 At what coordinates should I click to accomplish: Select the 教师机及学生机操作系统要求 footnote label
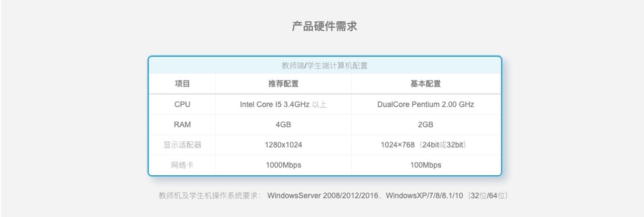coord(210,195)
